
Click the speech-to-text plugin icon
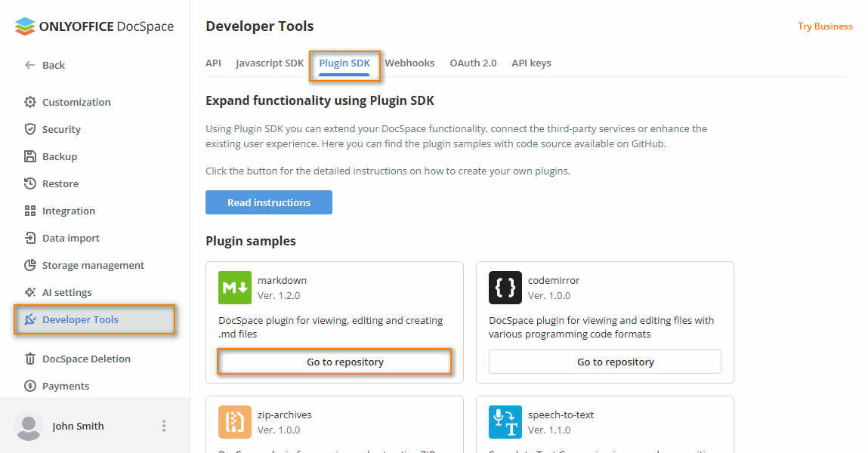pyautogui.click(x=504, y=422)
